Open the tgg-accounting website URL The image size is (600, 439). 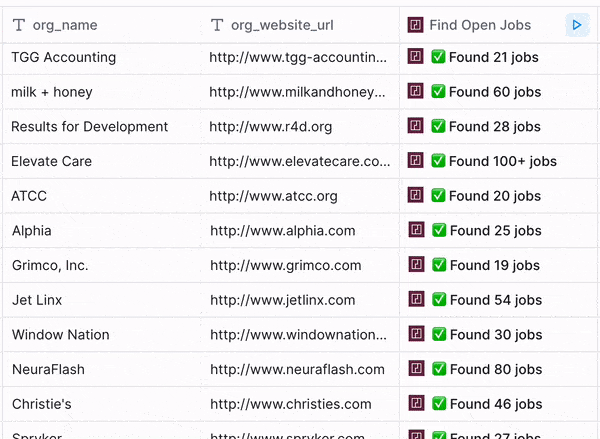[298, 57]
